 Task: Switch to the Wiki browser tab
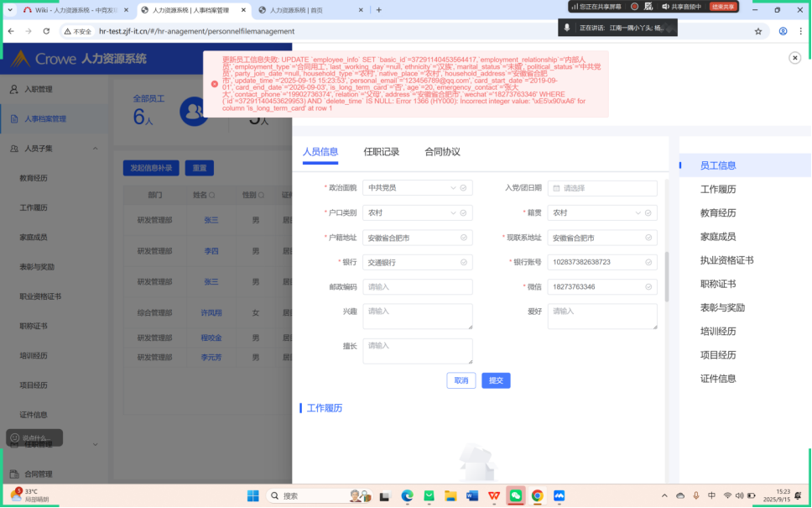[x=75, y=10]
